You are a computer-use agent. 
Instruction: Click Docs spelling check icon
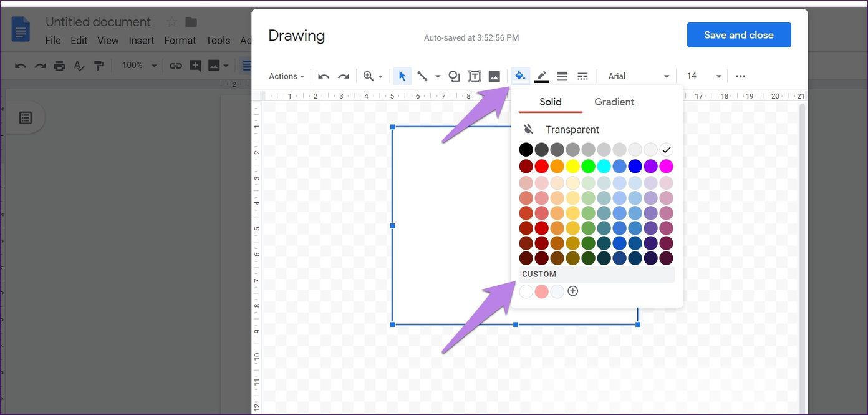click(79, 65)
